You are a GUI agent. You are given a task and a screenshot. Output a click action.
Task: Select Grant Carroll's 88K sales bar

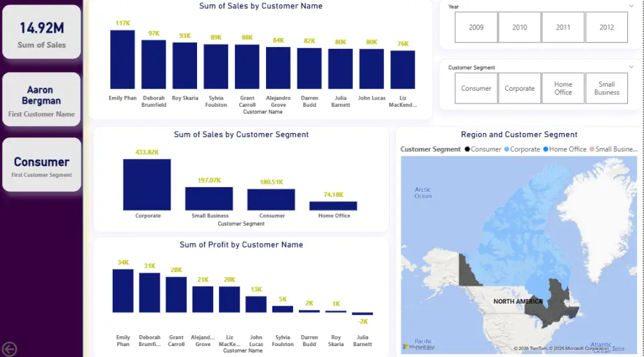[247, 67]
